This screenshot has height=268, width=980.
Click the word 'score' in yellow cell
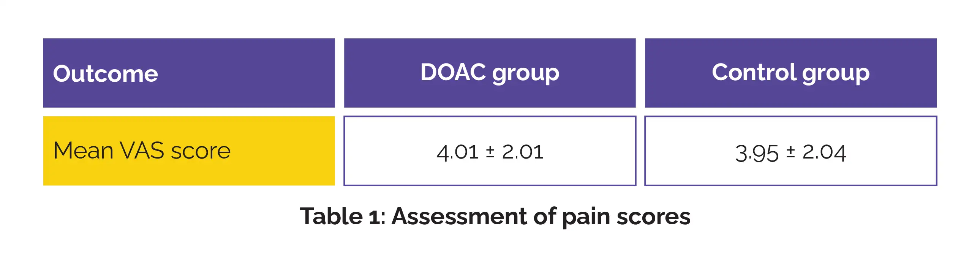[201, 152]
